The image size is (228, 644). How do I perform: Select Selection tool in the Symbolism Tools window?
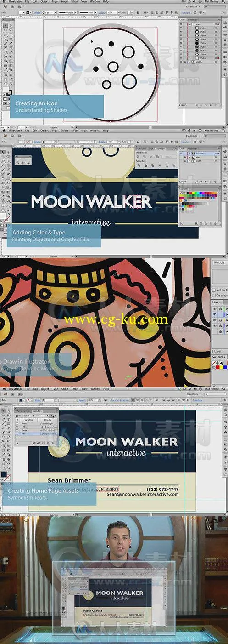tap(3, 410)
